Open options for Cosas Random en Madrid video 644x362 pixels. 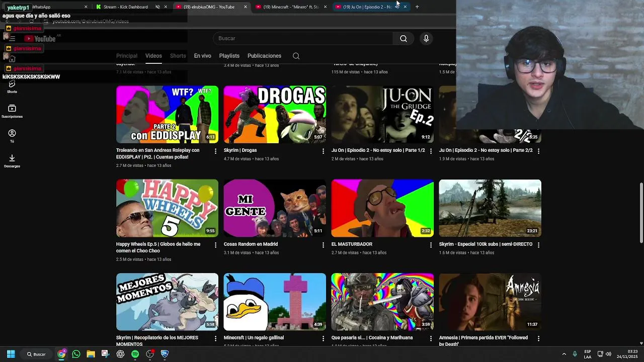tap(323, 245)
